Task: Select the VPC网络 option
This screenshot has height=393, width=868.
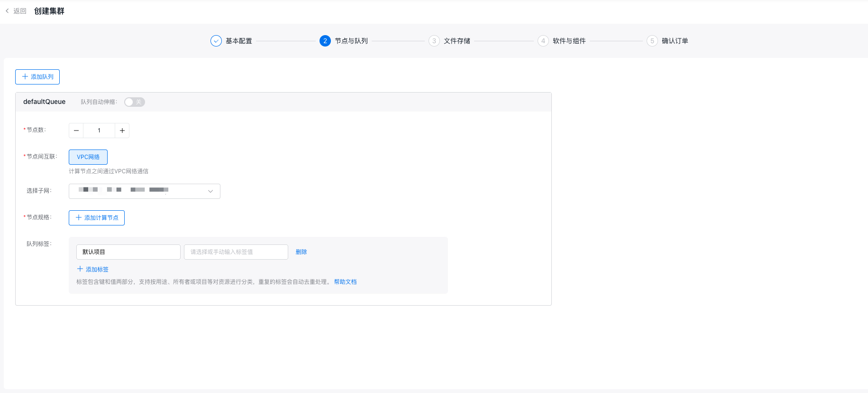Action: 88,157
